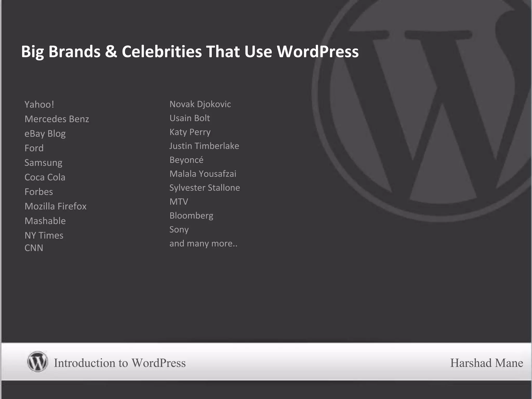532x399 pixels.
Task: Click the 'Bloomberg' entry
Action: click(x=191, y=216)
